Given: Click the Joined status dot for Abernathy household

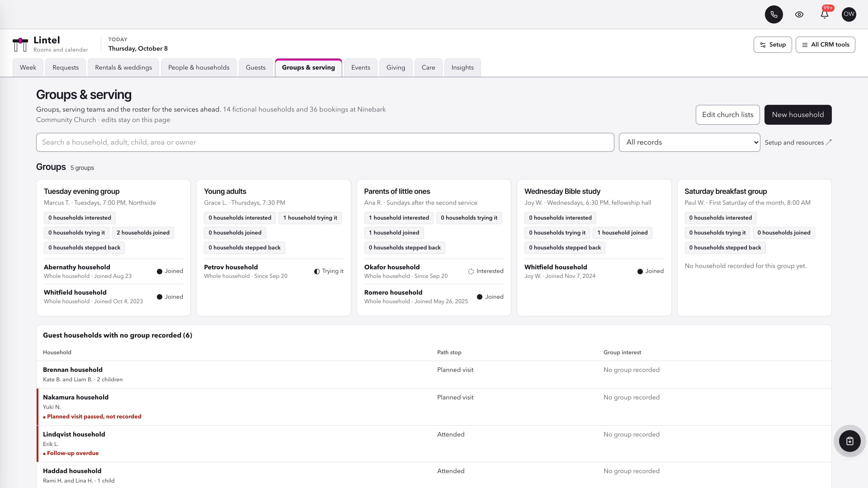Looking at the screenshot, I should (x=160, y=271).
